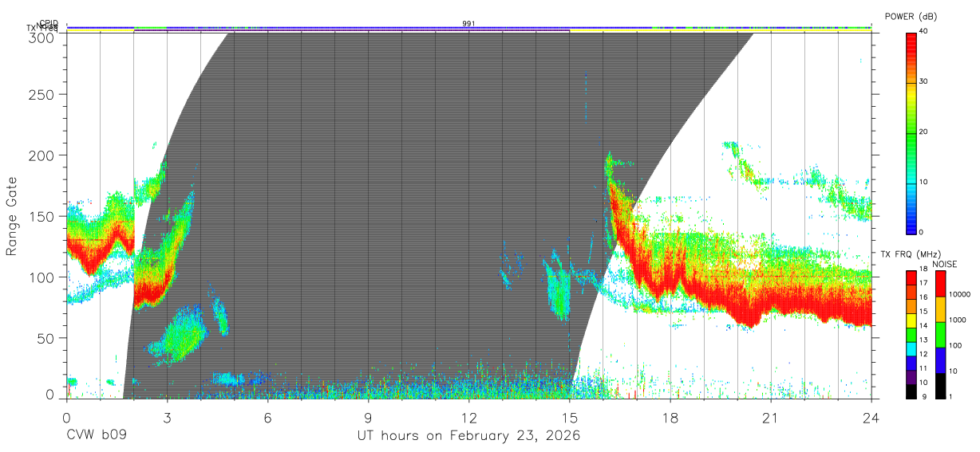Select the 'UT hours on February 23, 2026' label
The image size is (980, 452).
[x=468, y=436]
